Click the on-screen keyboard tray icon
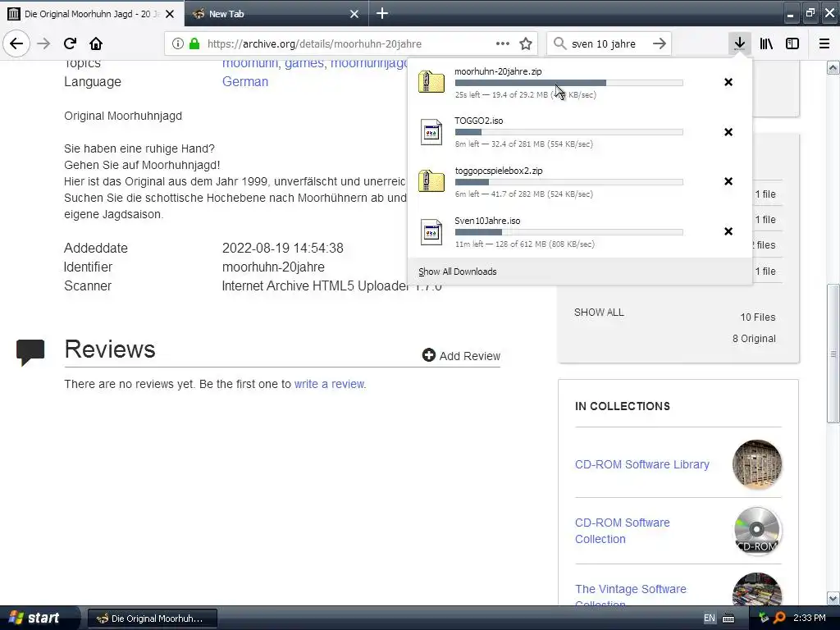Screen dimensions: 840x630 (x=728, y=619)
